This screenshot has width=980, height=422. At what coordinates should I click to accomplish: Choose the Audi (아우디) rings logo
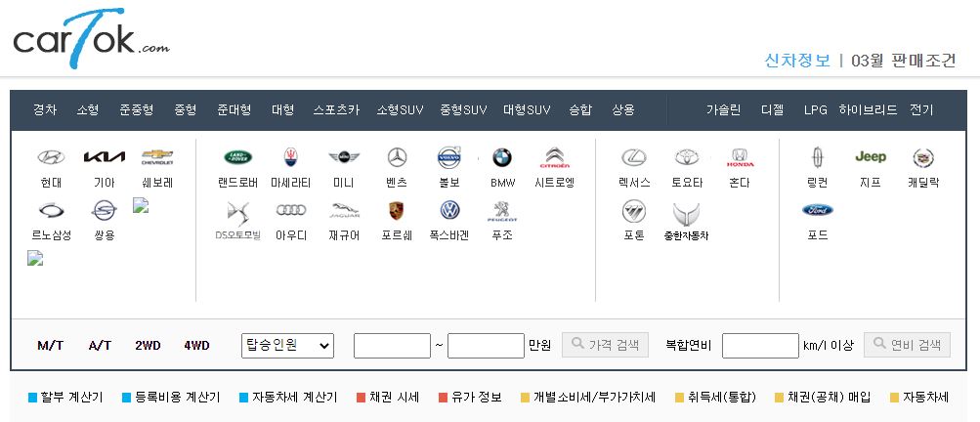[290, 210]
